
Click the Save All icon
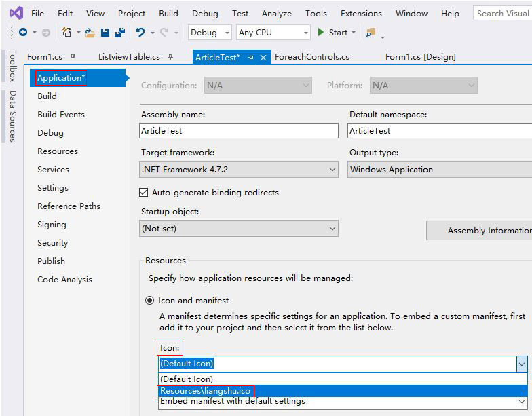120,33
